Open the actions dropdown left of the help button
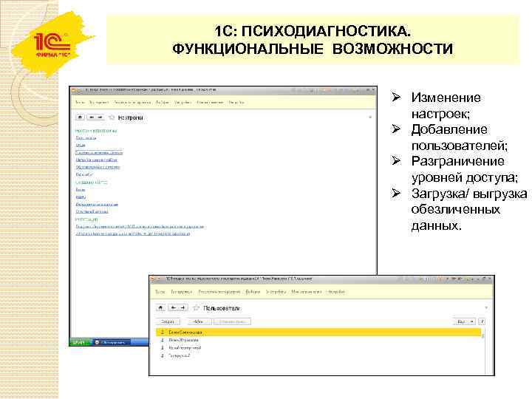Screen dimensions: 532x399 tap(464, 321)
